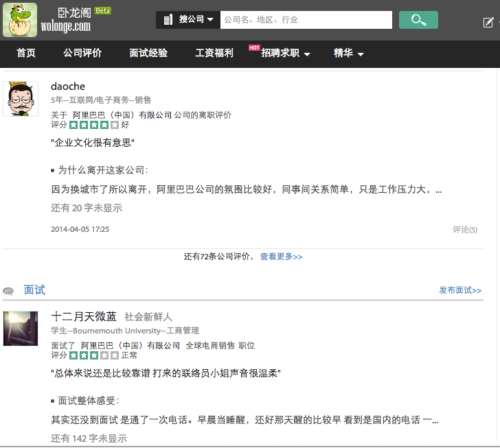This screenshot has width=500, height=448.
Task: Open daoche's cartoon avatar
Action: coord(21,99)
